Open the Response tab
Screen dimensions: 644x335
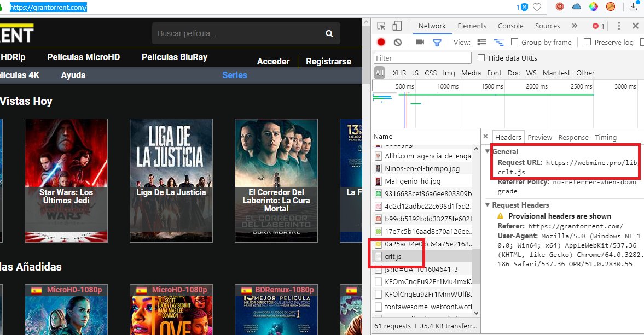[573, 137]
